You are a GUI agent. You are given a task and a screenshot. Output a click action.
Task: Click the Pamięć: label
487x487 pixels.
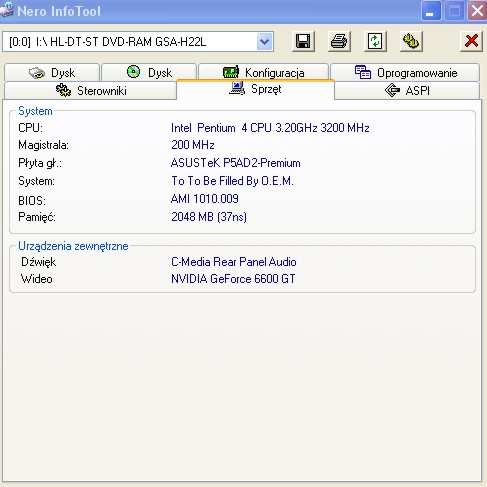pyautogui.click(x=37, y=217)
